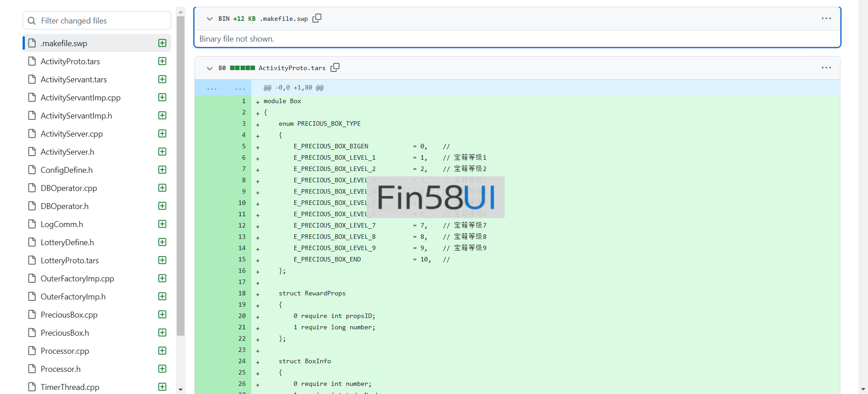Open options menu for .makefile.swp
This screenshot has width=868, height=394.
click(826, 19)
